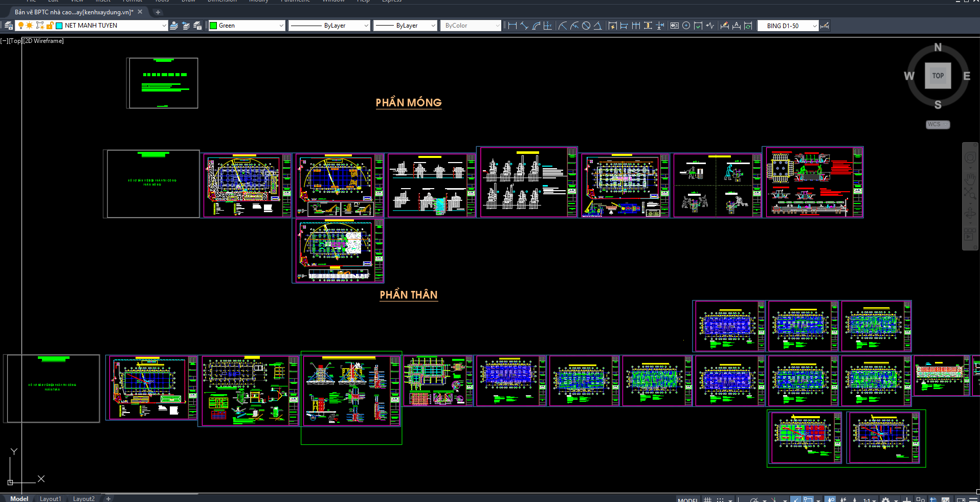Toggle grid display in status bar
The width and height of the screenshot is (980, 502).
point(707,499)
